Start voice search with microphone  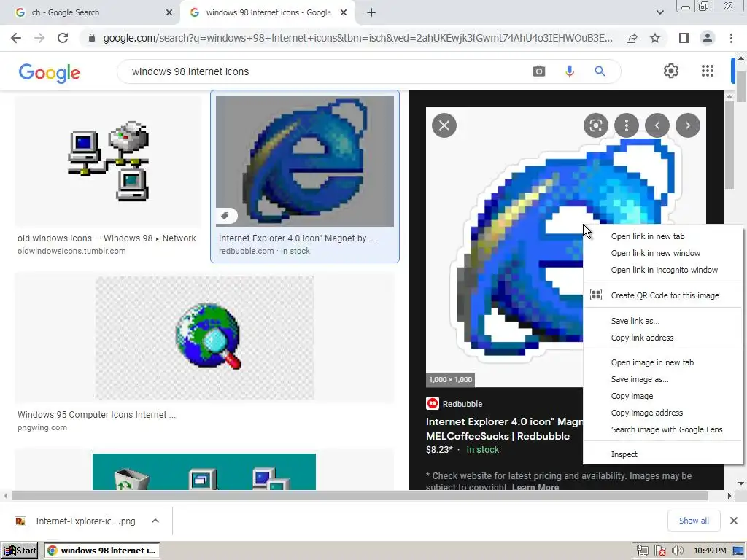coord(569,71)
